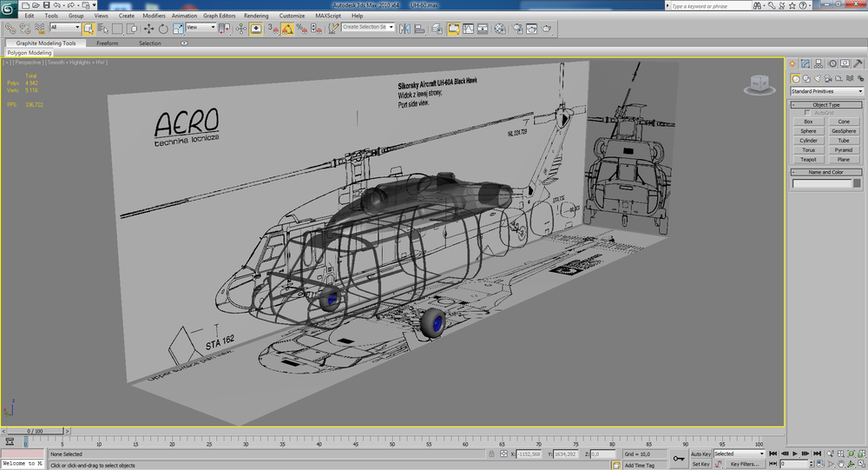Click the Use Pivot Point Center icon
This screenshot has height=470, width=868.
tap(224, 29)
